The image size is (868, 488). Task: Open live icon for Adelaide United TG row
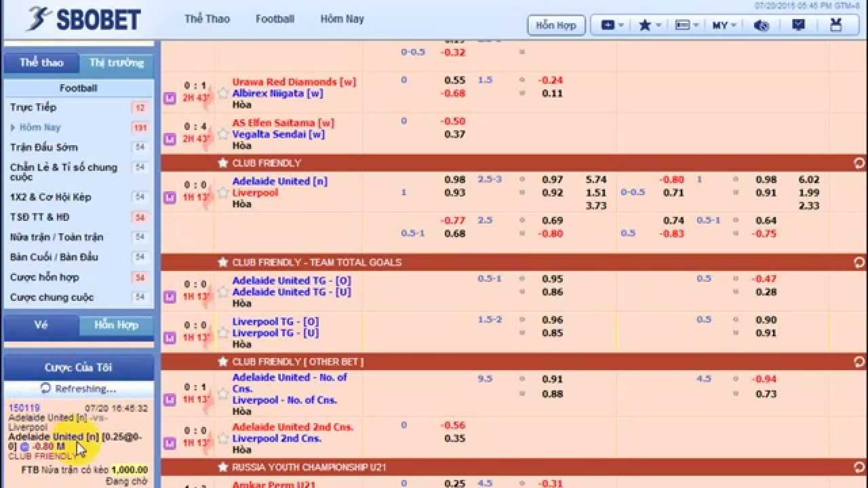[x=170, y=297]
